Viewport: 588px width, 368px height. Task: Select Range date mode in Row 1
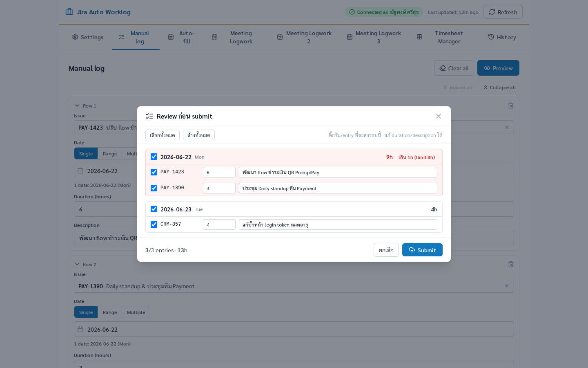tap(110, 154)
